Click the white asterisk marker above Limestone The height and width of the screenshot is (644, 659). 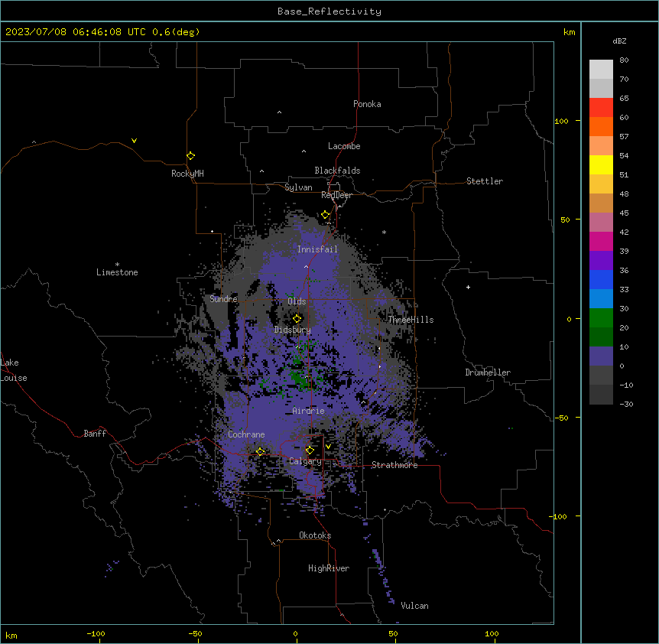(x=117, y=265)
